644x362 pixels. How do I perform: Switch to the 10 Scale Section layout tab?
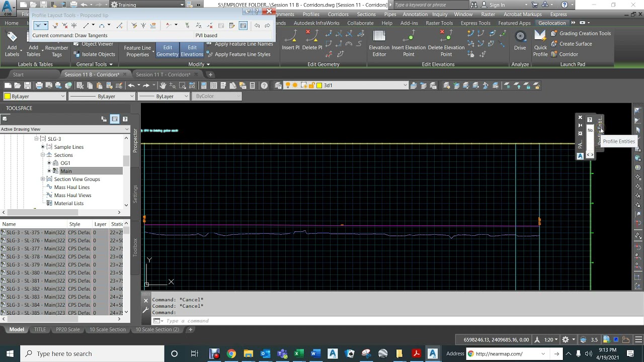point(107,329)
